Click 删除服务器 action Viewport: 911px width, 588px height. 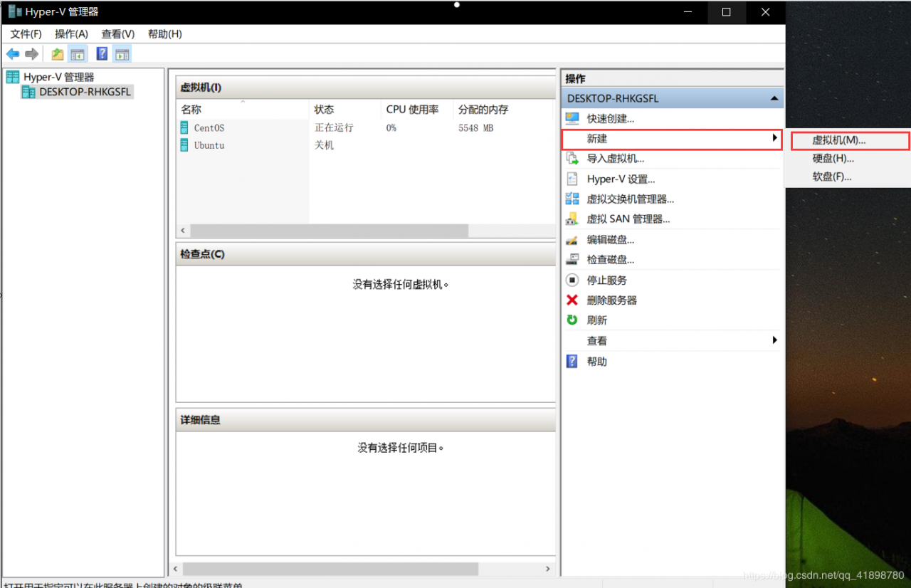(x=612, y=300)
